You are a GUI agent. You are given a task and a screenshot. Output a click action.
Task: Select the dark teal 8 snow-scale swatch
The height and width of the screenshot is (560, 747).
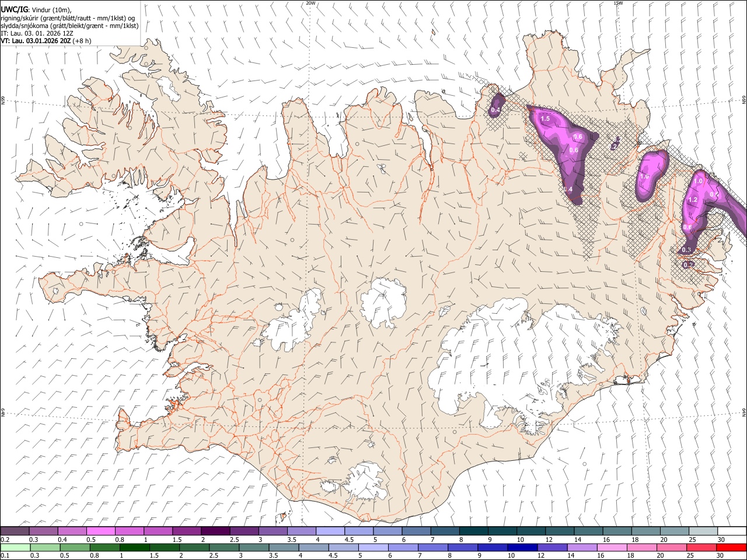coord(474,531)
